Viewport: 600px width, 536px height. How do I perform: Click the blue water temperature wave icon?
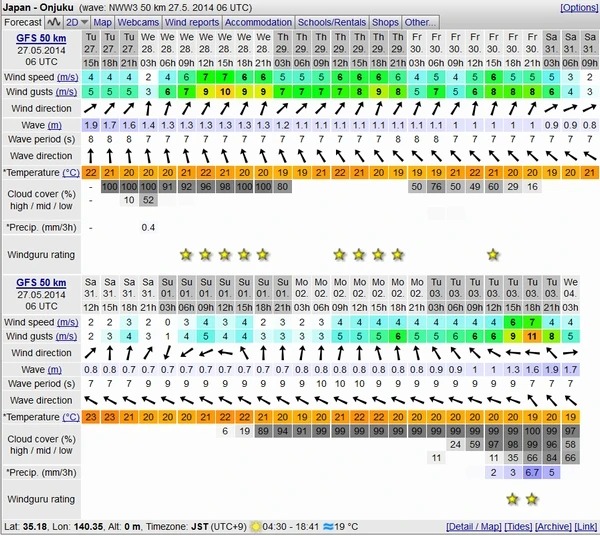[x=328, y=527]
